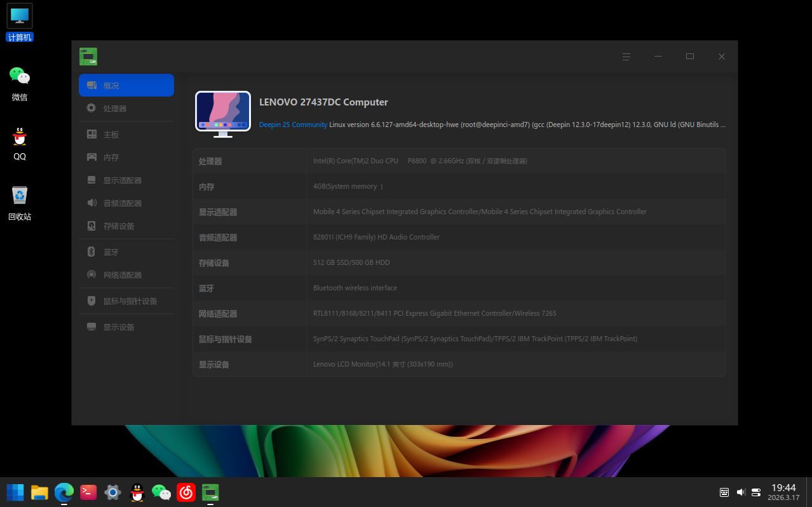Image resolution: width=812 pixels, height=507 pixels.
Task: Switch to the 显示设备 tab label
Action: tap(119, 327)
